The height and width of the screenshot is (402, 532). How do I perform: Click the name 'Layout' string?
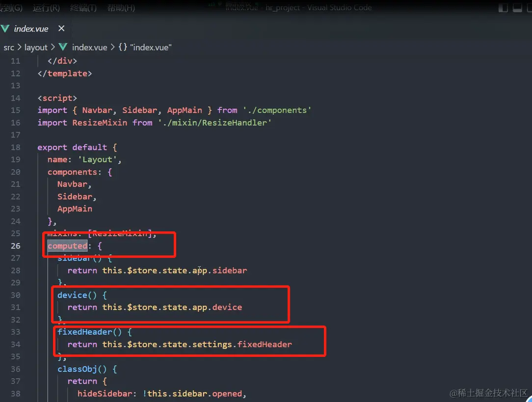(97, 159)
